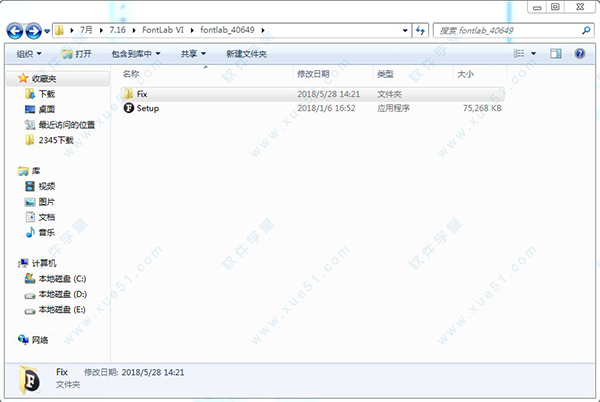
Task: Click the desktop icon beside 桌面
Action: (30, 109)
